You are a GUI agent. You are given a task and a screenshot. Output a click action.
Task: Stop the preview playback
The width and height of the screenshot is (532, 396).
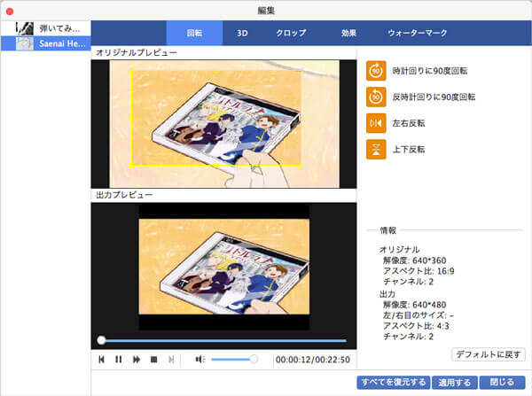point(153,360)
